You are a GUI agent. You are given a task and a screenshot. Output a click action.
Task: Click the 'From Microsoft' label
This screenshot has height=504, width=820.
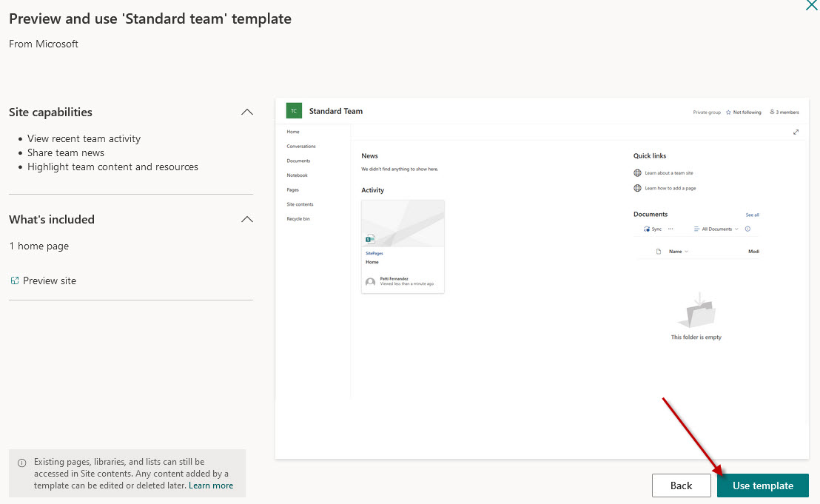44,44
